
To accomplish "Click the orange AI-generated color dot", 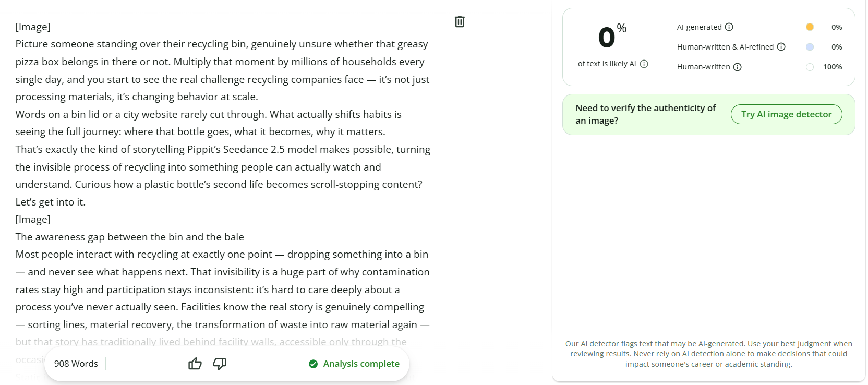I will pos(810,27).
